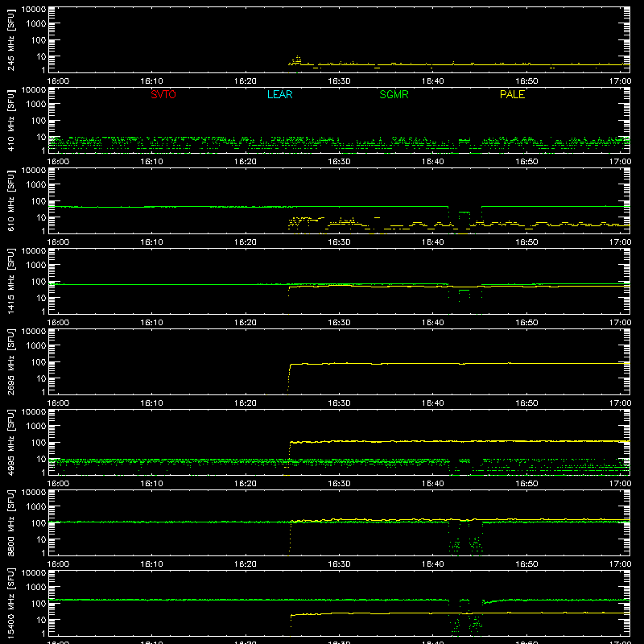Click the 17:00 label under the 8800 MHz panel
644x644 pixels.
tap(620, 564)
